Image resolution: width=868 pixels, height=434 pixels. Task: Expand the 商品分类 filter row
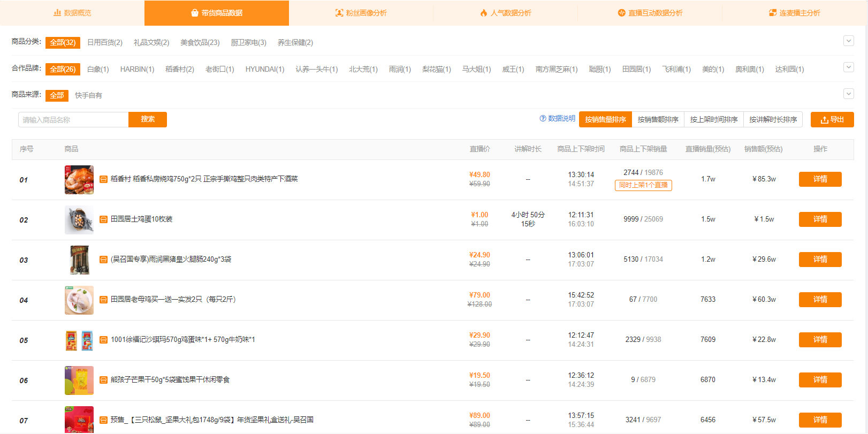pos(849,41)
